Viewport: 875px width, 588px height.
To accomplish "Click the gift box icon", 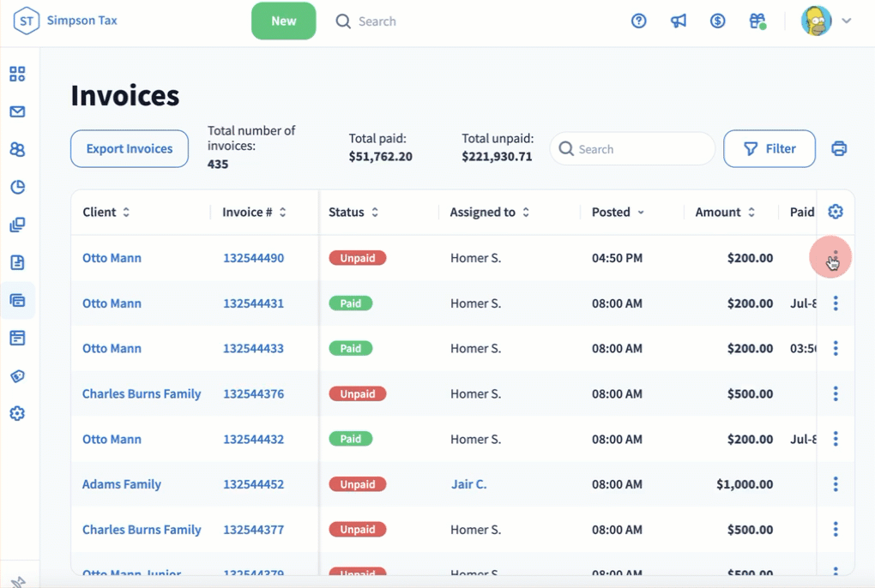I will (x=757, y=21).
